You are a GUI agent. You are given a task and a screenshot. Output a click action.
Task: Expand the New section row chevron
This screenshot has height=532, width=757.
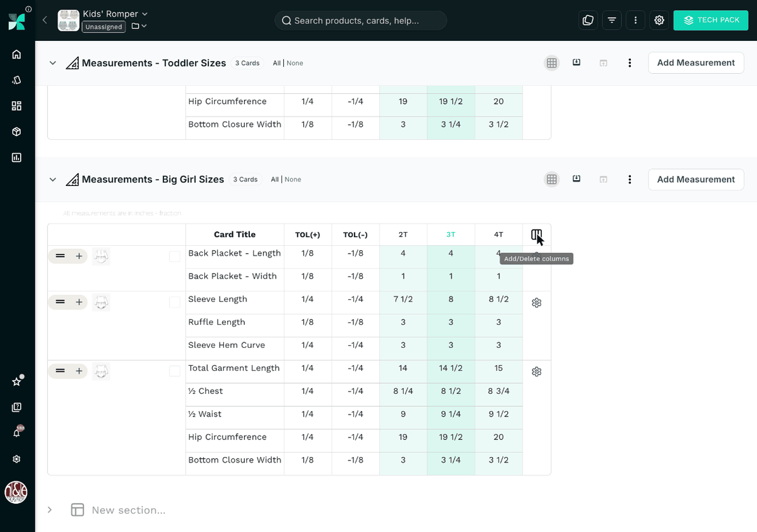[50, 509]
